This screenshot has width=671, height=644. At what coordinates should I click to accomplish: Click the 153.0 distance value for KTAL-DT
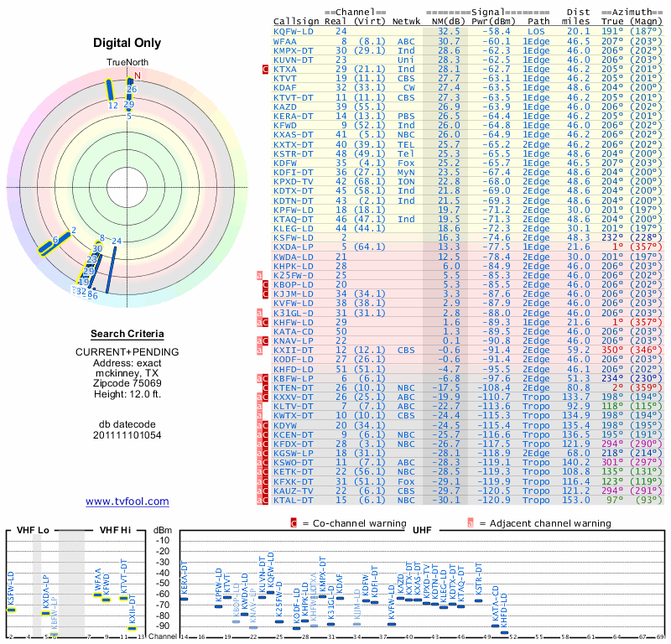point(575,501)
